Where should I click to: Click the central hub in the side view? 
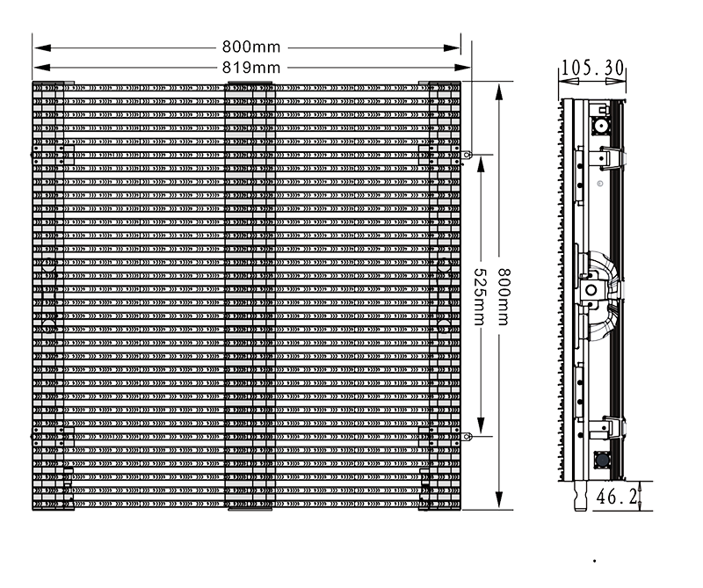click(x=592, y=289)
